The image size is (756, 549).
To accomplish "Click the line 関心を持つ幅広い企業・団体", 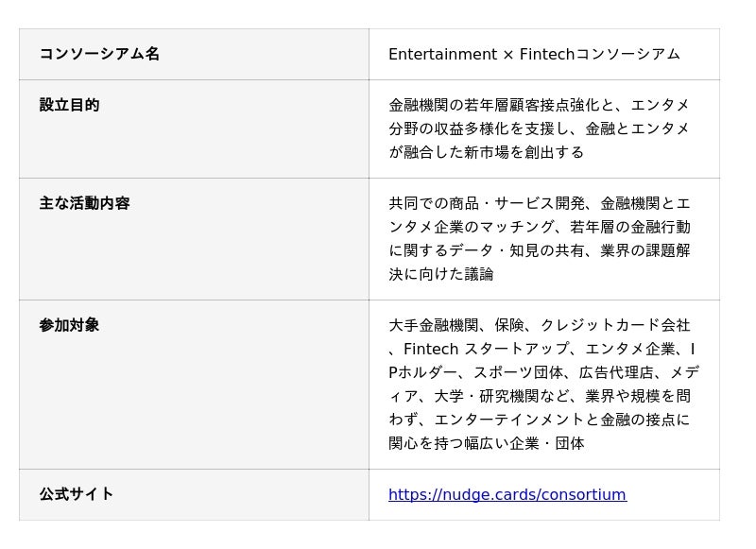I will tap(487, 443).
